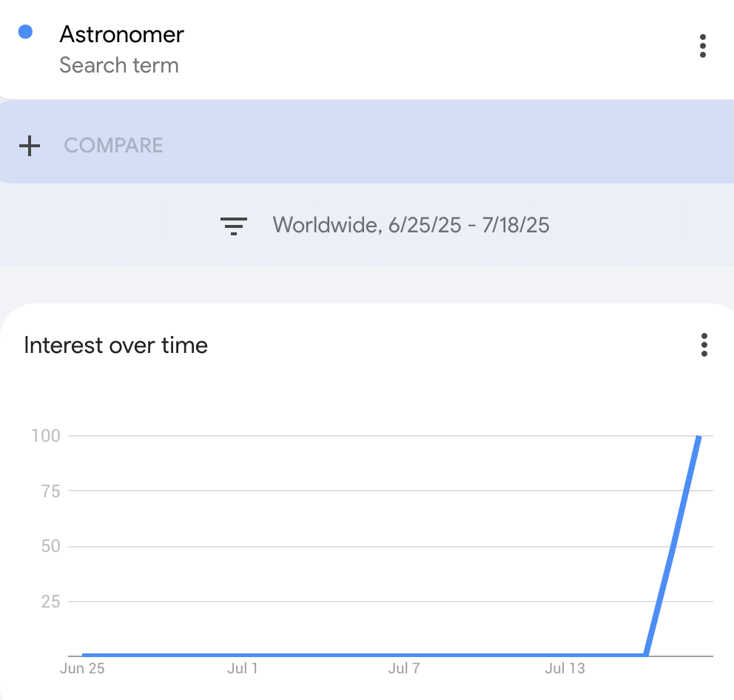Click the plus icon beside COMPARE
The height and width of the screenshot is (700, 734).
[30, 146]
